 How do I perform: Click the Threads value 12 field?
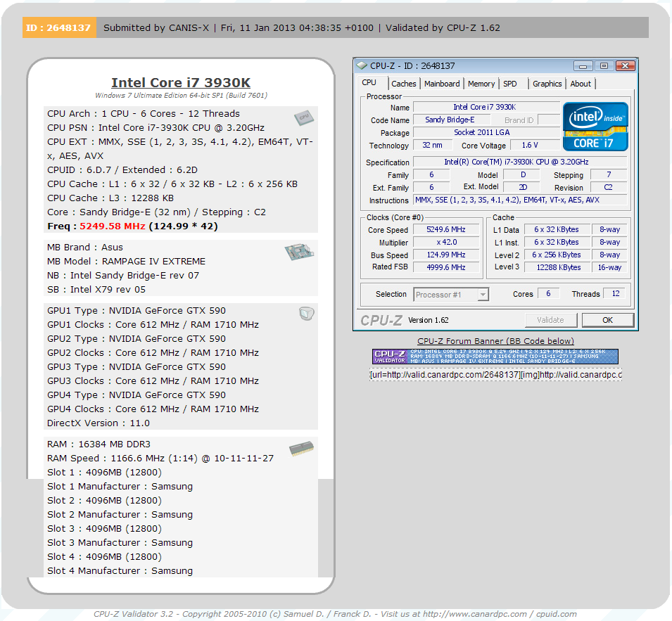click(615, 293)
